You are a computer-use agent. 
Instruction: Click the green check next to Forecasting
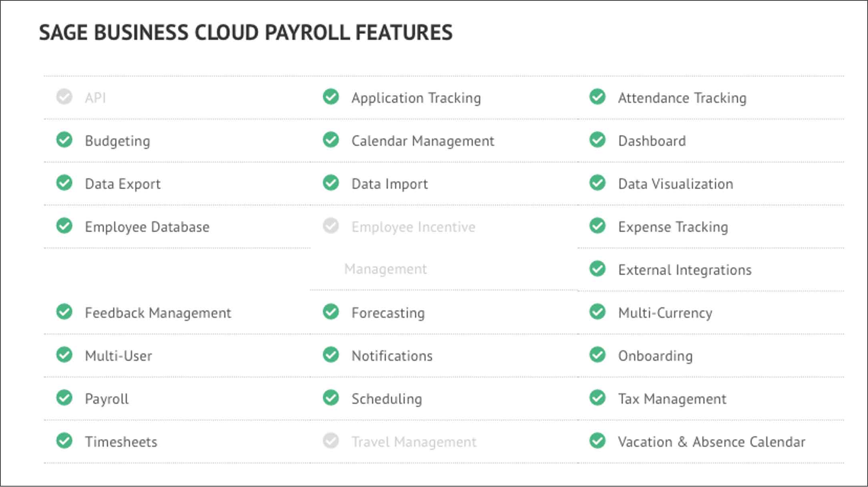click(331, 312)
